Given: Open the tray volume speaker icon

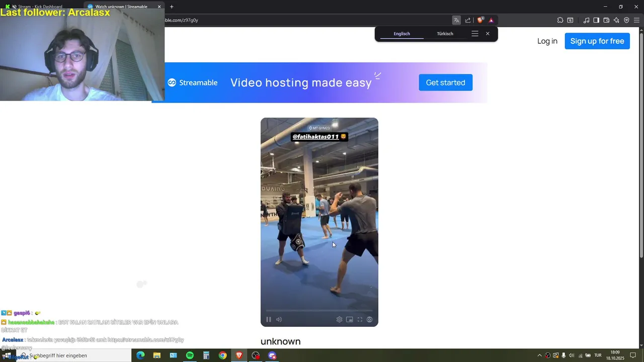Looking at the screenshot, I should (x=572, y=355).
